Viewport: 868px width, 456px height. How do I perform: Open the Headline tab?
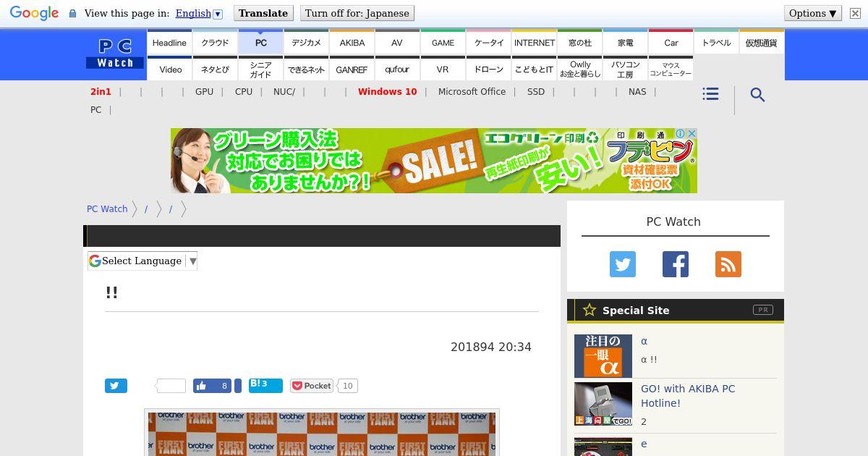(169, 42)
